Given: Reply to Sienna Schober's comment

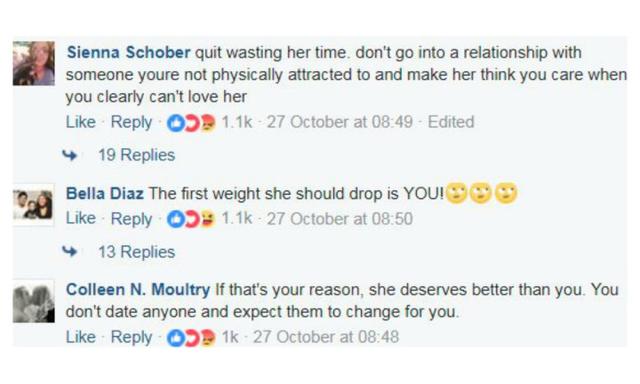Looking at the screenshot, I should 131,122.
